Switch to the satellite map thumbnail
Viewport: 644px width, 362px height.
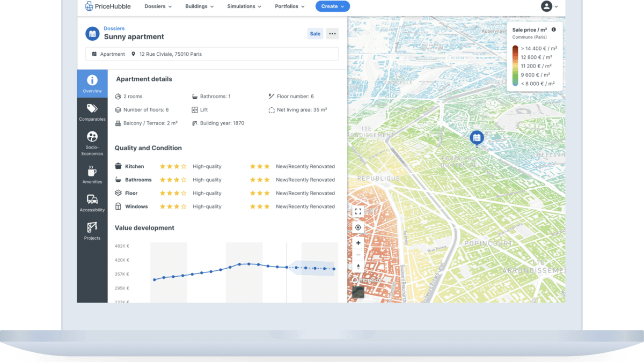(x=358, y=292)
